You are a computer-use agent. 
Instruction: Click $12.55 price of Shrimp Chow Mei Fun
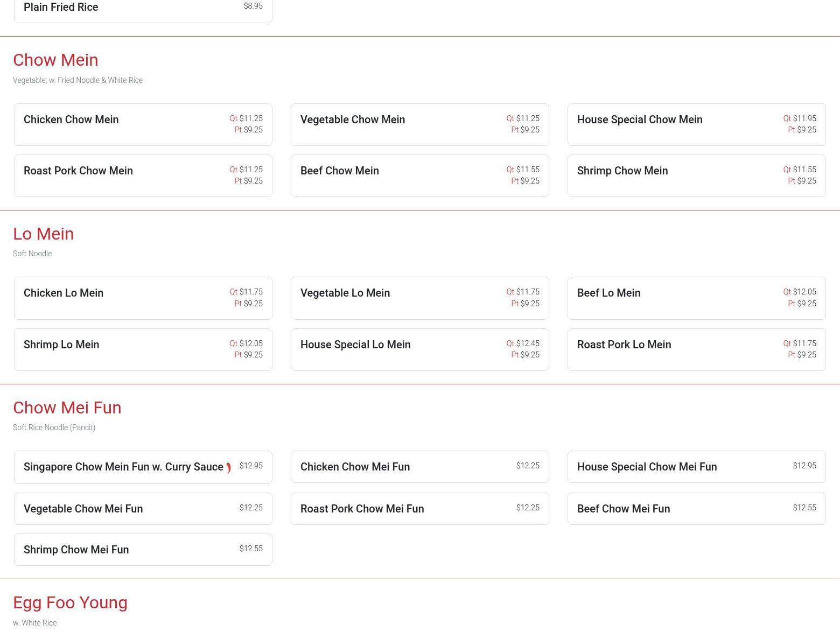click(251, 549)
